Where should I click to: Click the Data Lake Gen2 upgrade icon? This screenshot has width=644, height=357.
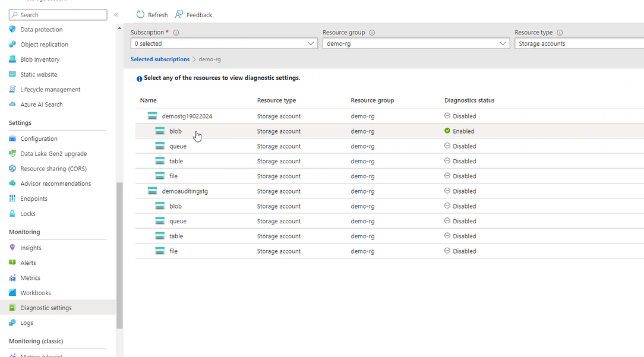pos(12,154)
